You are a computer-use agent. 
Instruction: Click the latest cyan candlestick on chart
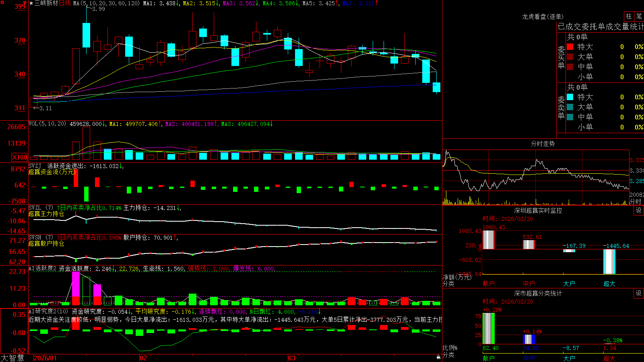[436, 87]
